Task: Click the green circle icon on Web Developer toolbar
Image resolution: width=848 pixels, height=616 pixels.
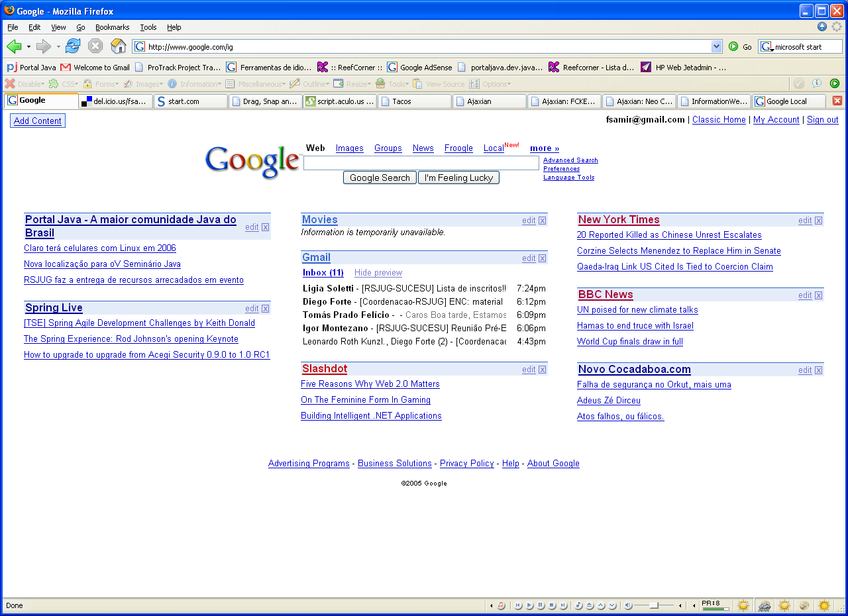Action: (835, 83)
